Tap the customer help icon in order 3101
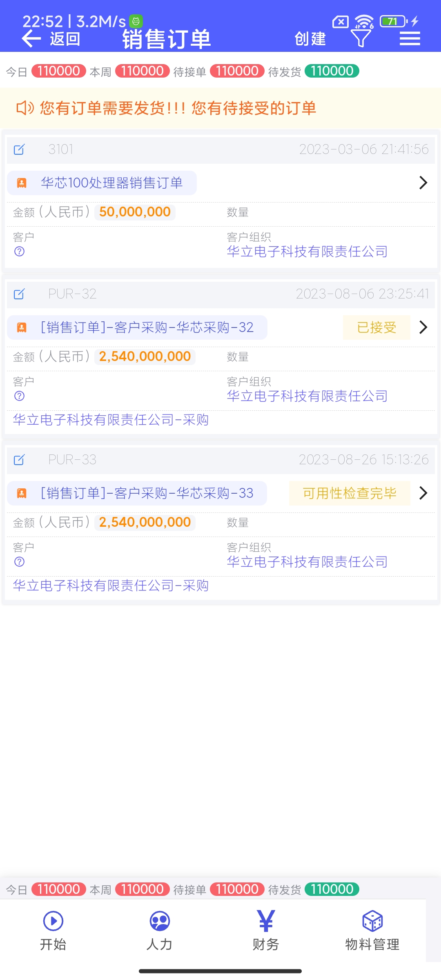 point(19,252)
